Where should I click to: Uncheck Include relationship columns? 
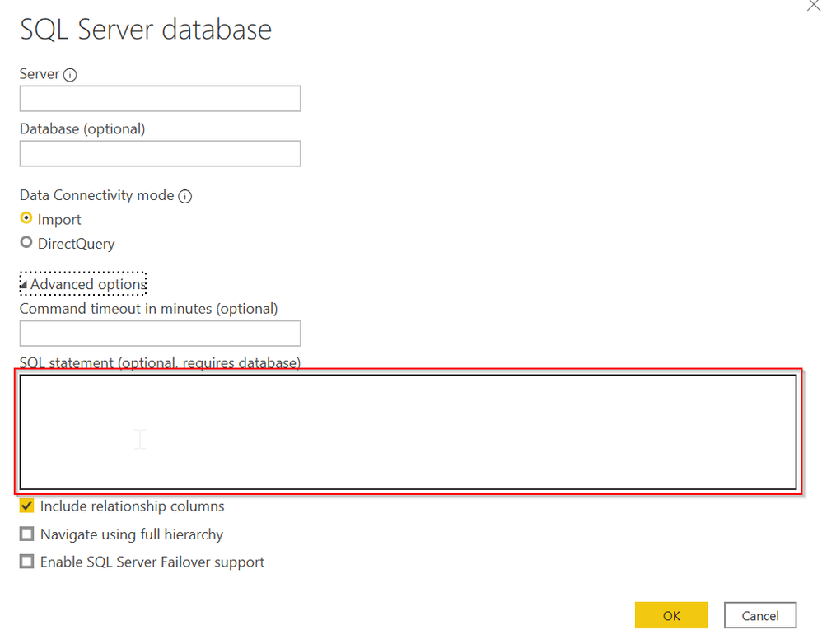[26, 506]
